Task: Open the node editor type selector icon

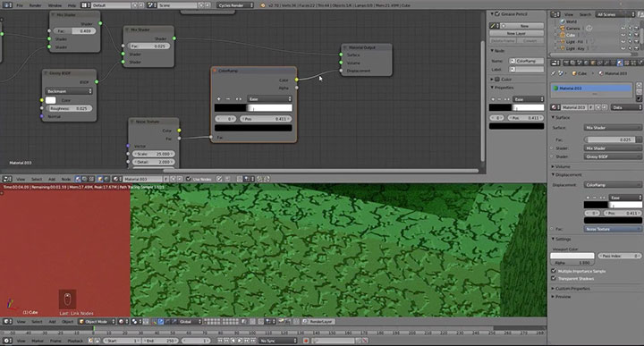Action: [7, 179]
